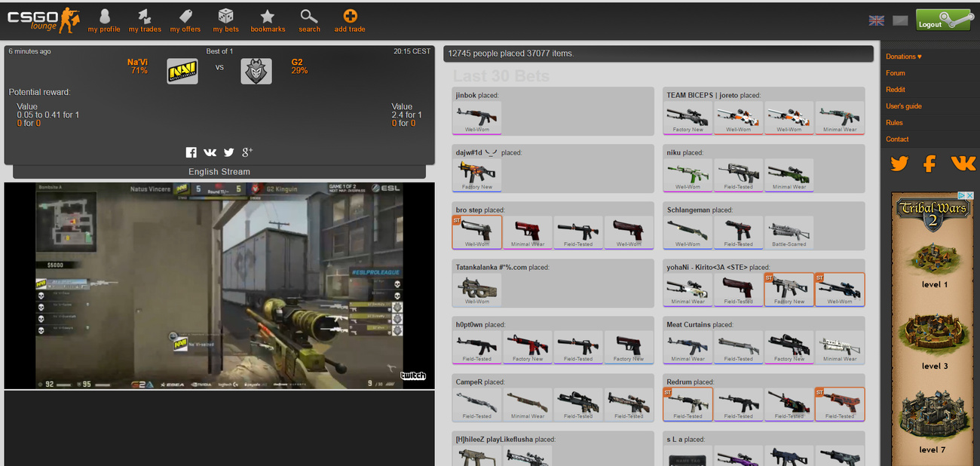View my bets
Screen dimensions: 980x466
(x=225, y=20)
